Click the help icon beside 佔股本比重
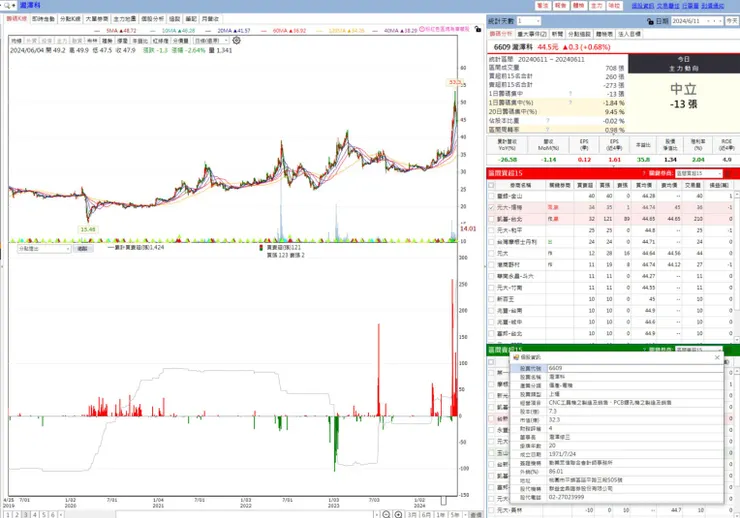This screenshot has height=518, width=740. pos(548,121)
